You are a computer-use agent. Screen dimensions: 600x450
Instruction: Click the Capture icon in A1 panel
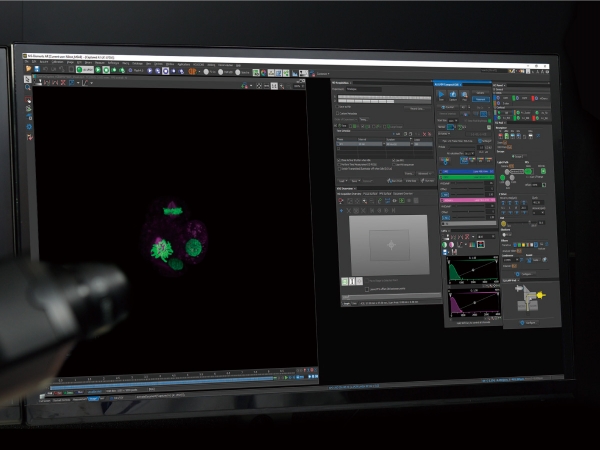point(453,95)
